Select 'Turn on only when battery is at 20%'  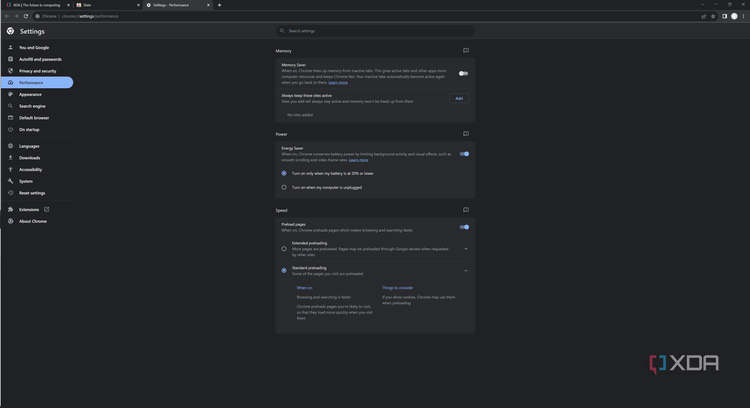pos(284,174)
